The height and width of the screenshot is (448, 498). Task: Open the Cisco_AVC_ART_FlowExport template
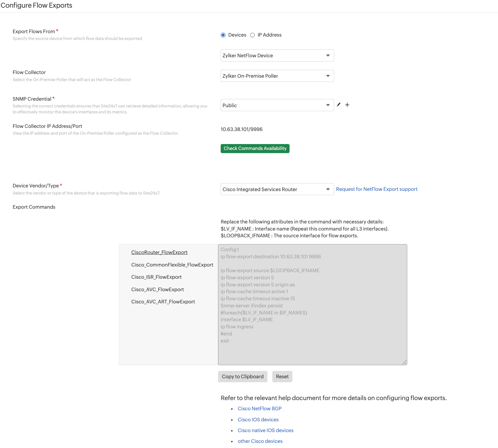(163, 302)
